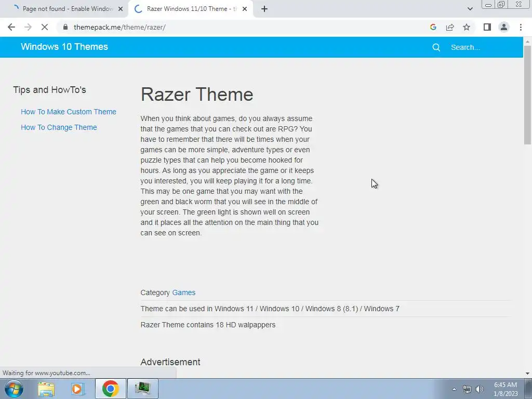This screenshot has width=532, height=399.
Task: Click the site search magnifier icon
Action: point(436,47)
